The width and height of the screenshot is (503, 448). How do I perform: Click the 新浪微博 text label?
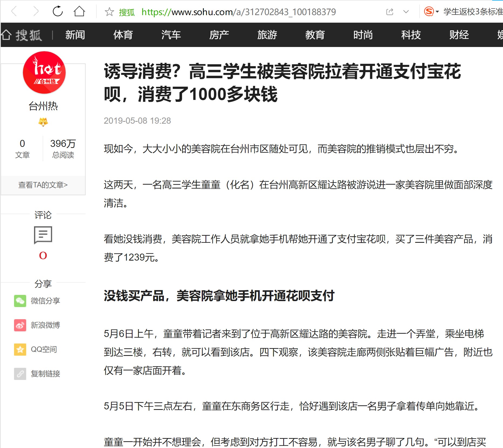click(45, 325)
